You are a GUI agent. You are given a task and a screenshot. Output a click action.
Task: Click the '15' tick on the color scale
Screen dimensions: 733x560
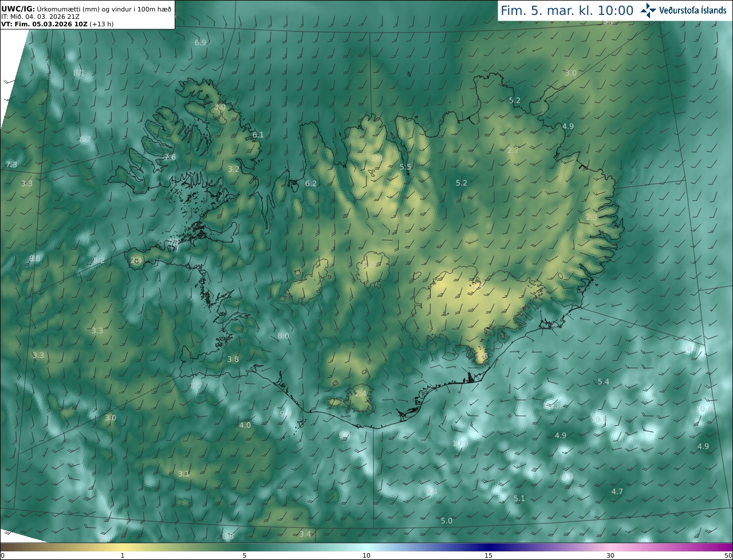click(x=488, y=555)
